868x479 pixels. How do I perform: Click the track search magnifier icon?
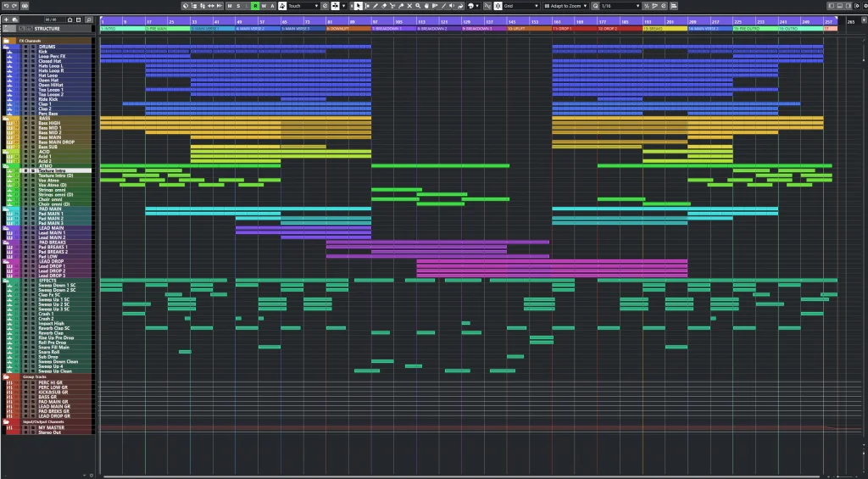pyautogui.click(x=88, y=19)
